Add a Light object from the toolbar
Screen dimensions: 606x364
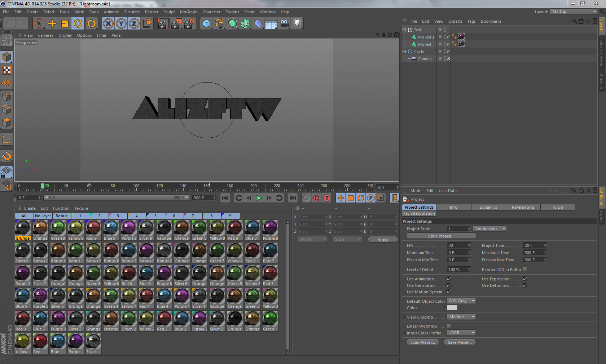point(297,24)
